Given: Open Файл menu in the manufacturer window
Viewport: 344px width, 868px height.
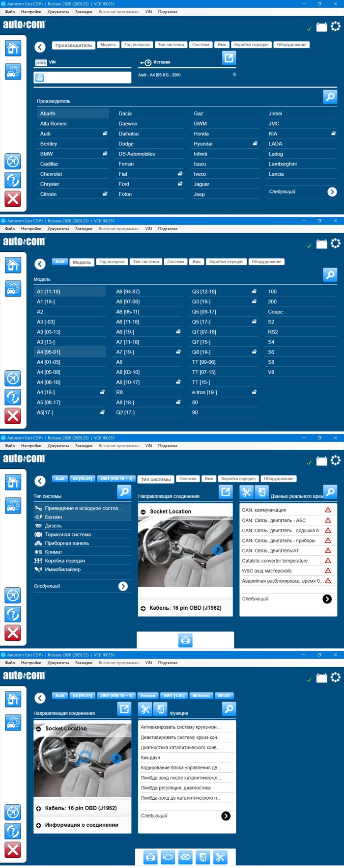Looking at the screenshot, I should pos(10,12).
